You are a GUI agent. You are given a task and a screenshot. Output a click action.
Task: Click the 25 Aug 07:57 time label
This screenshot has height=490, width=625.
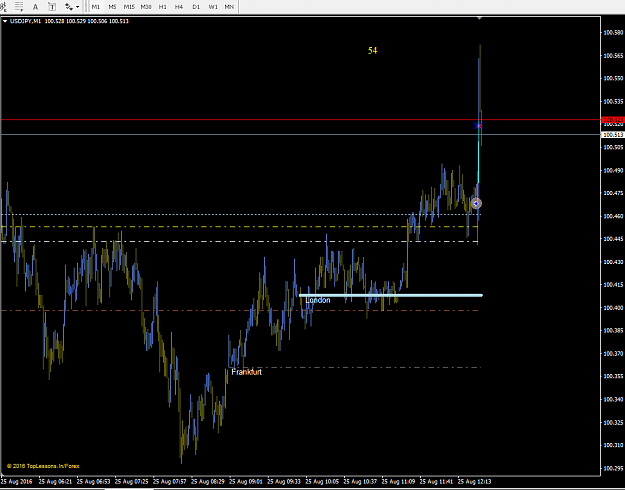170,482
